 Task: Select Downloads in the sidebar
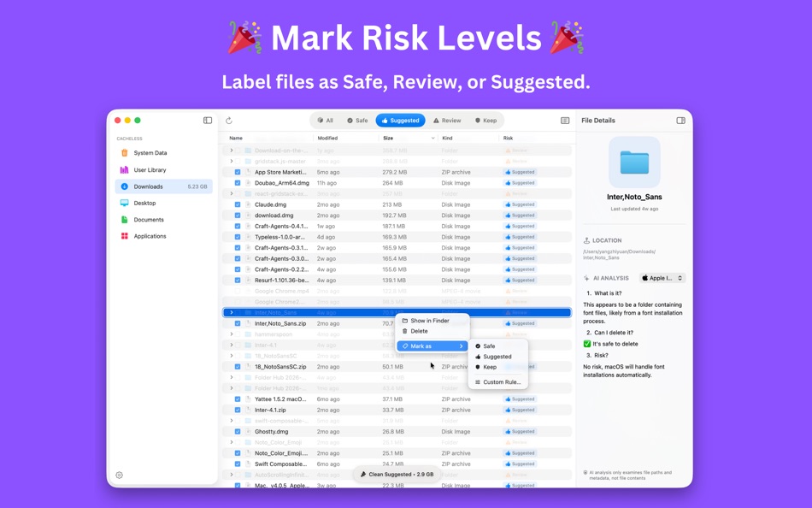tap(163, 186)
